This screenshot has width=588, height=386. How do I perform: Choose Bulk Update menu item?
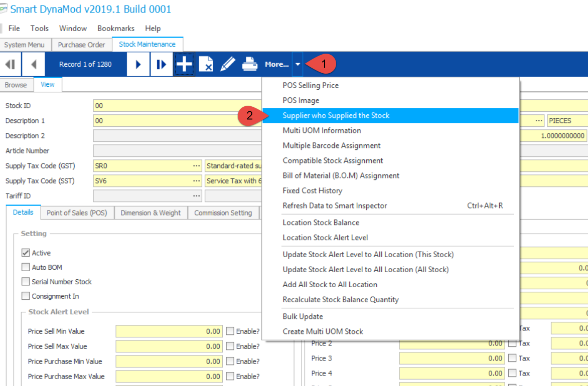pyautogui.click(x=390, y=316)
